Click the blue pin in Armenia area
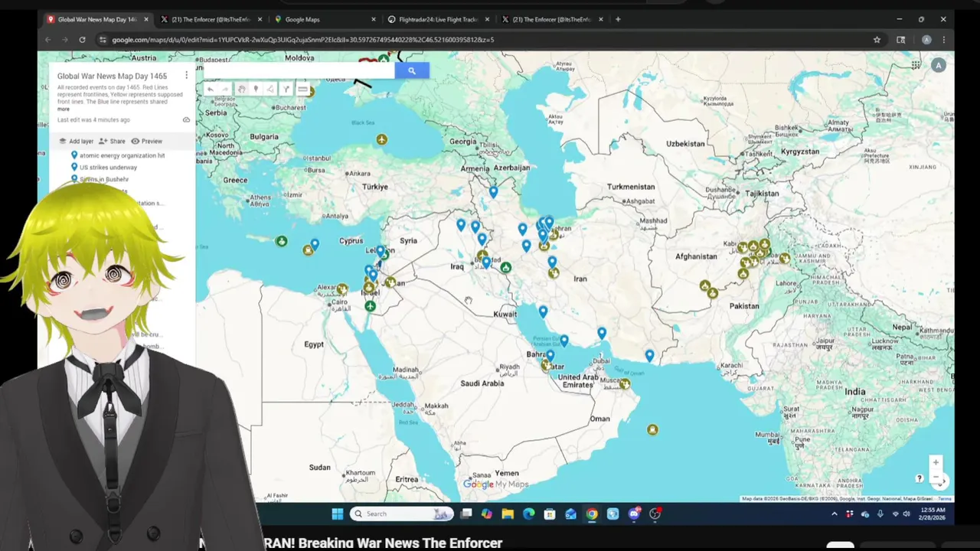The height and width of the screenshot is (551, 980). 493,192
